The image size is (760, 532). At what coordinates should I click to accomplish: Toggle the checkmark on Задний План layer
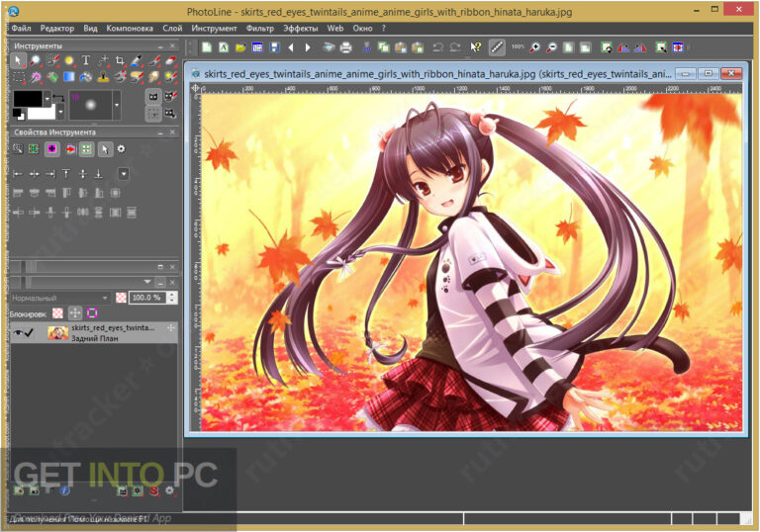click(29, 333)
